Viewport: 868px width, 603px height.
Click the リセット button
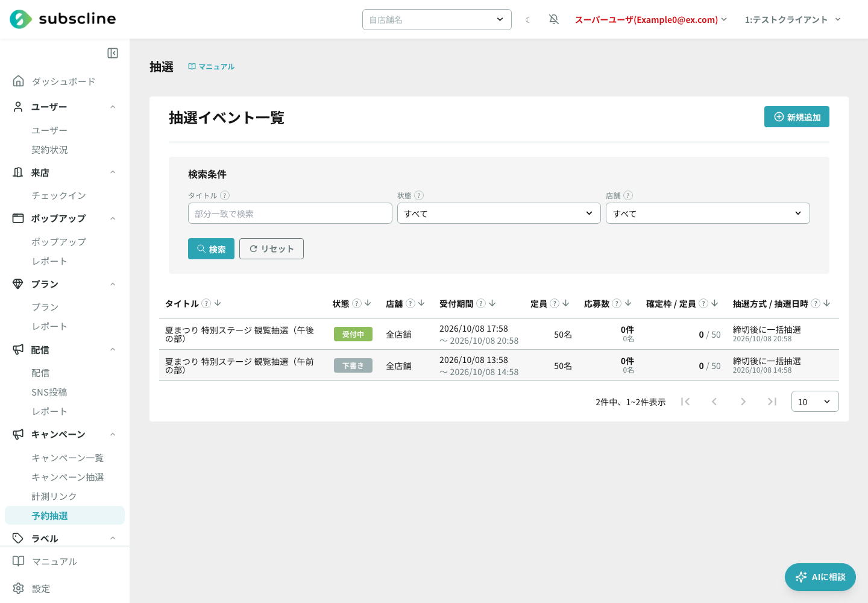271,249
